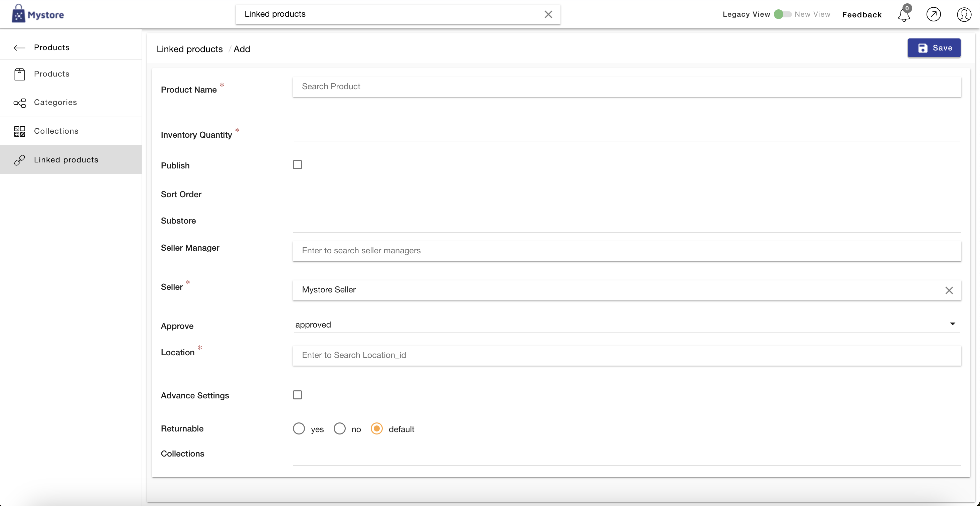Image resolution: width=980 pixels, height=506 pixels.
Task: Open the external link arrow icon
Action: coord(934,14)
